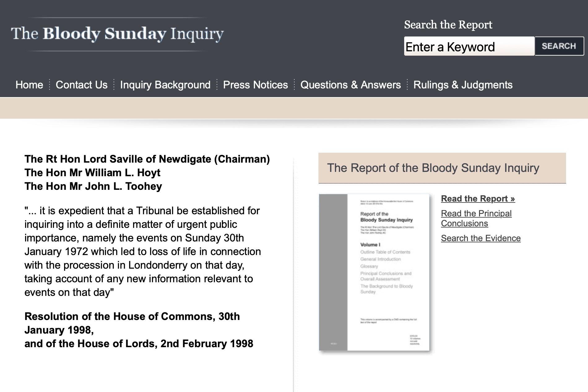The width and height of the screenshot is (588, 392).
Task: Click the John L. Toohey name line
Action: pos(93,186)
